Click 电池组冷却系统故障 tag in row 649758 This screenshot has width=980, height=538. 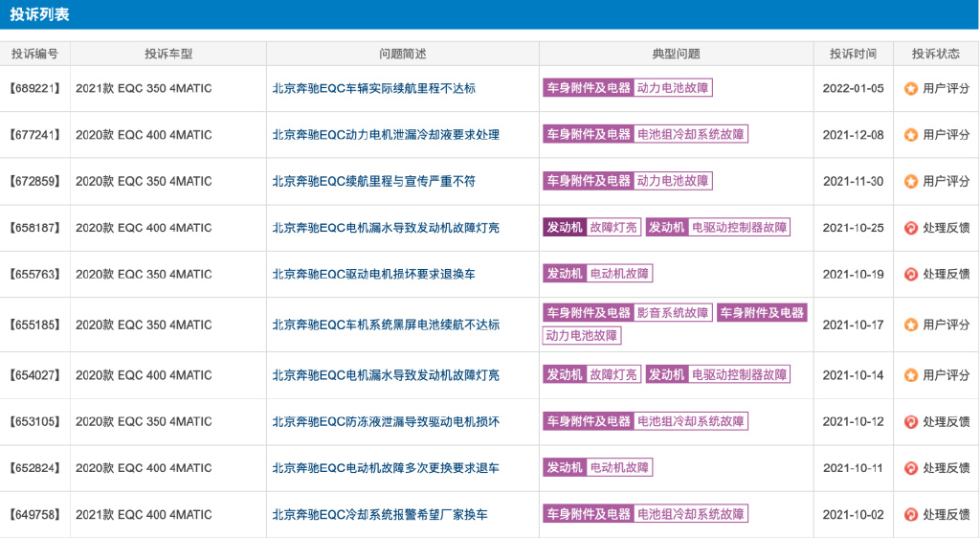691,514
